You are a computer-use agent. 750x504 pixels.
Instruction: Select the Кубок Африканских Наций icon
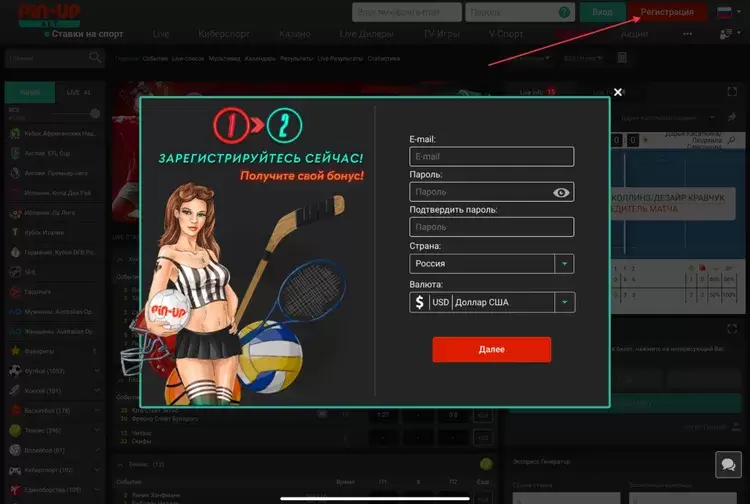pyautogui.click(x=15, y=133)
